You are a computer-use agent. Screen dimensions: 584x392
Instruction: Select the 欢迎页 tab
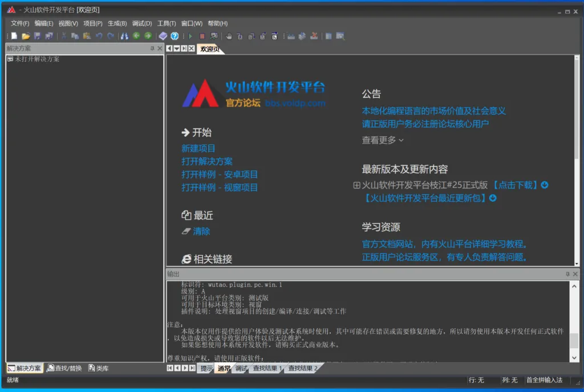click(x=210, y=49)
